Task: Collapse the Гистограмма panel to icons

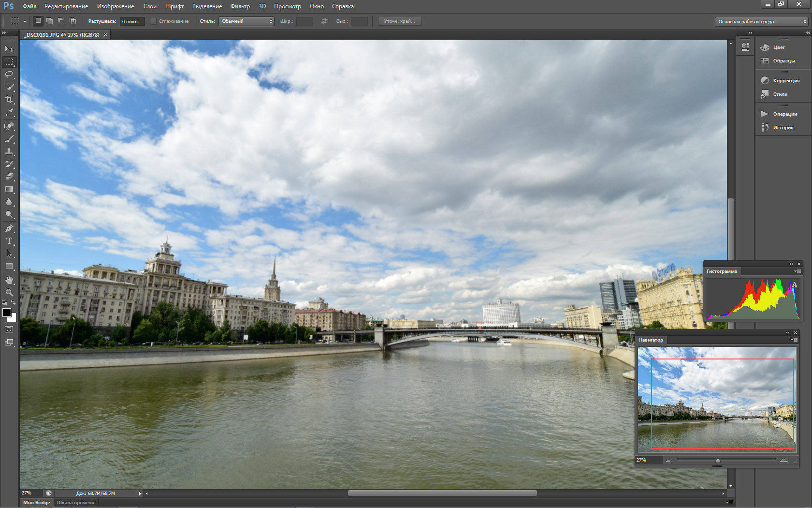Action: 791,264
